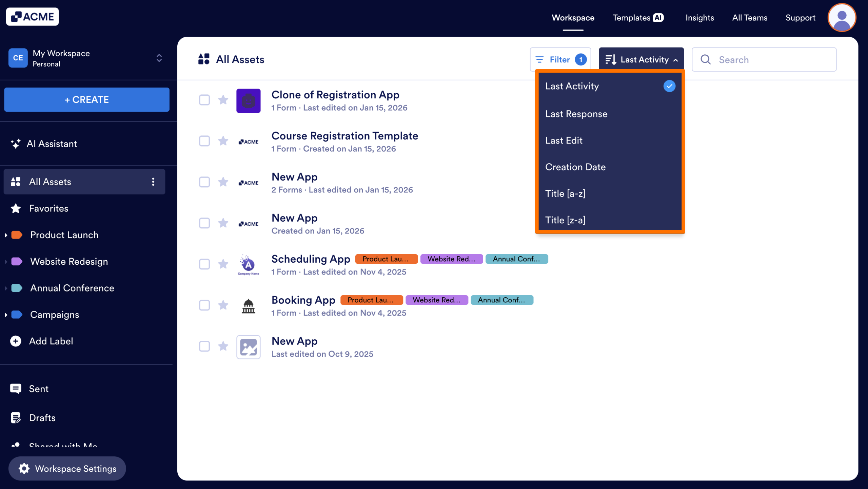This screenshot has height=489, width=868.
Task: Tick checkbox beside Clone of Registration App
Action: [x=204, y=100]
